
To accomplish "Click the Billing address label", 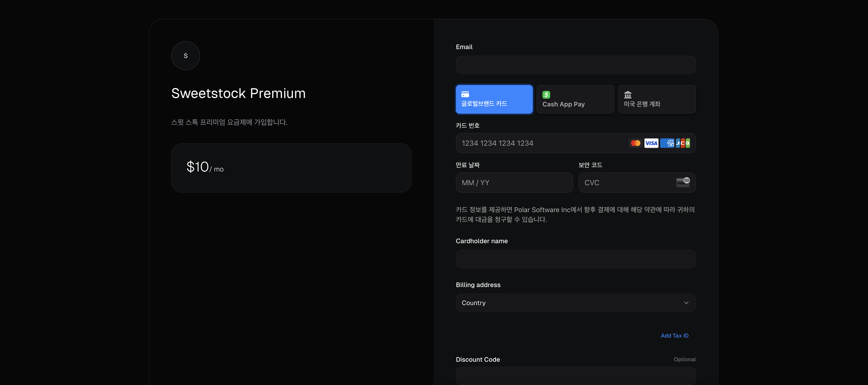I will [478, 285].
